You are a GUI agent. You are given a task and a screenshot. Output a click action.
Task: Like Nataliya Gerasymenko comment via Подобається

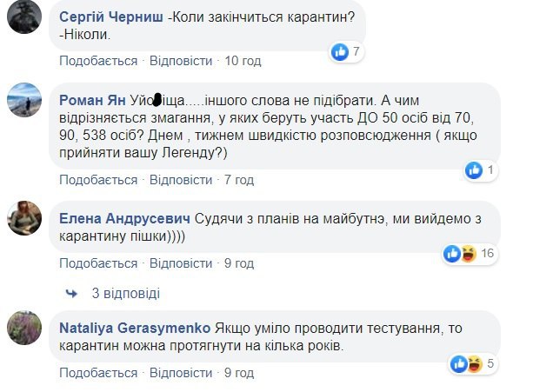click(x=98, y=372)
